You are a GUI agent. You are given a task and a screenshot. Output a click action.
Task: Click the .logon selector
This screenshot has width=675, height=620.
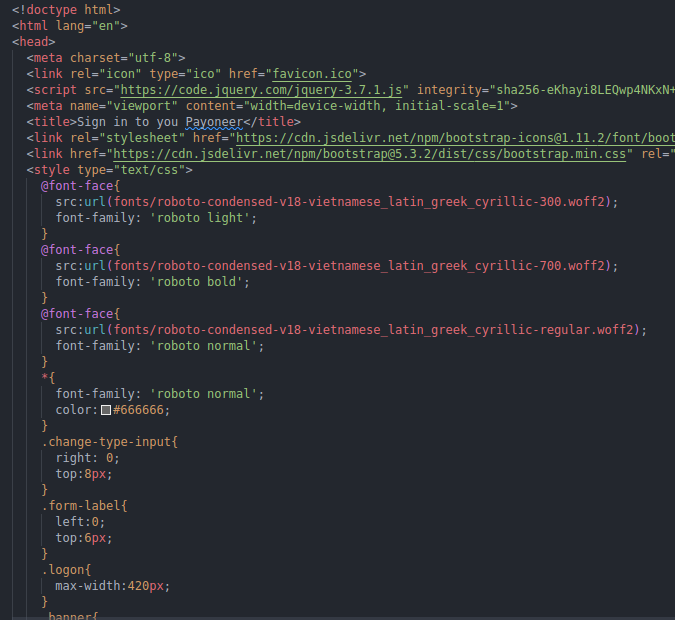[66, 570]
